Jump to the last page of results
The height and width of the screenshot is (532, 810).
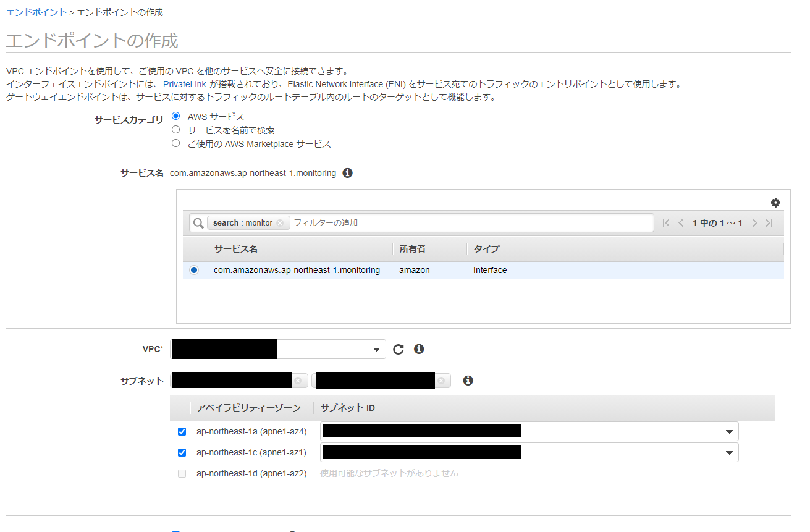pos(770,222)
